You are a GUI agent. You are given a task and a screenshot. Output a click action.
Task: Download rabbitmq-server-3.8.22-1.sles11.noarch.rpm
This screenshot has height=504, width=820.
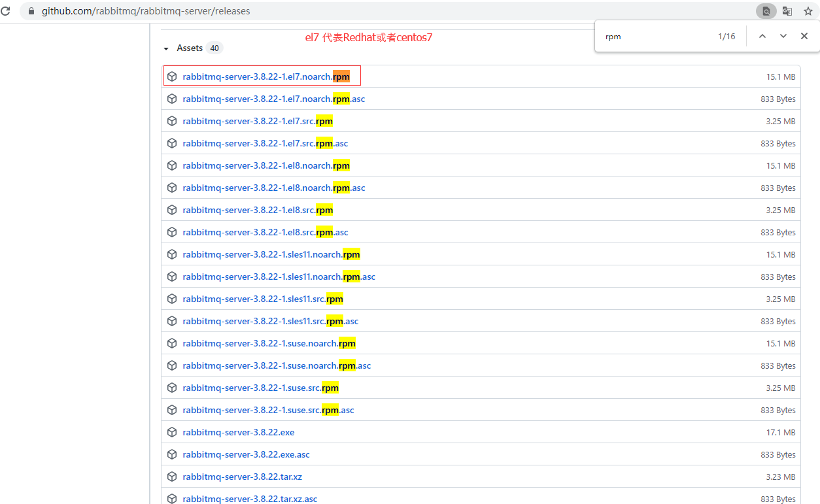click(271, 254)
